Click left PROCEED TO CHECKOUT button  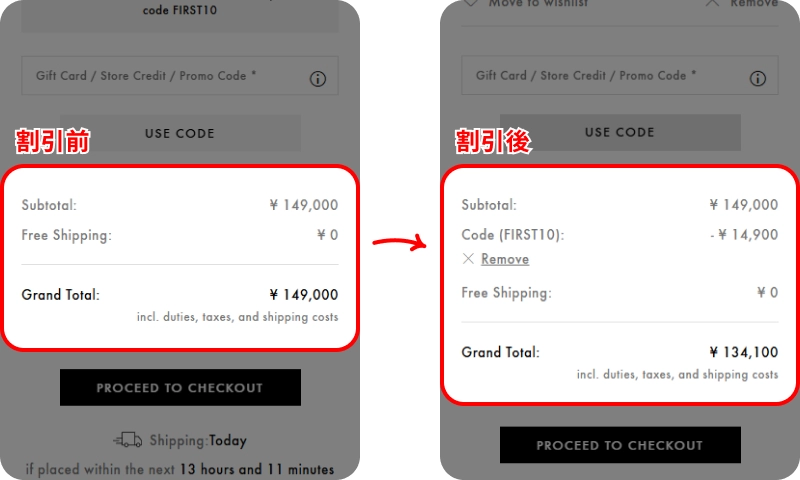[x=180, y=388]
